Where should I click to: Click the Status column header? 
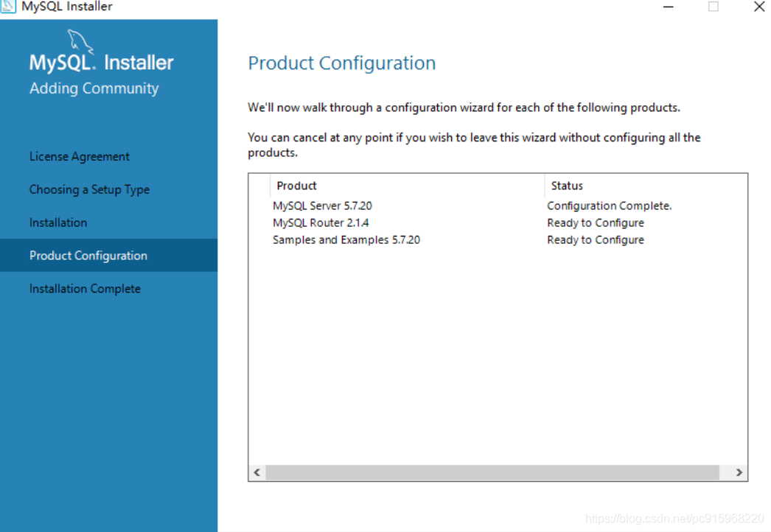pos(646,186)
